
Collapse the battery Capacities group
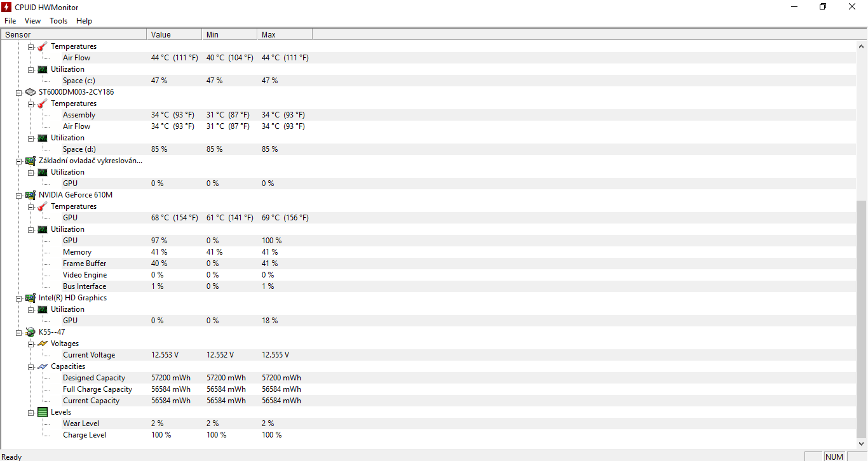click(x=31, y=366)
